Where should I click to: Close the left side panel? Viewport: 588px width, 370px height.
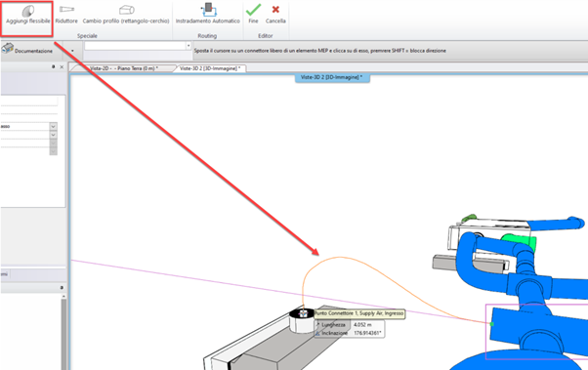click(62, 67)
